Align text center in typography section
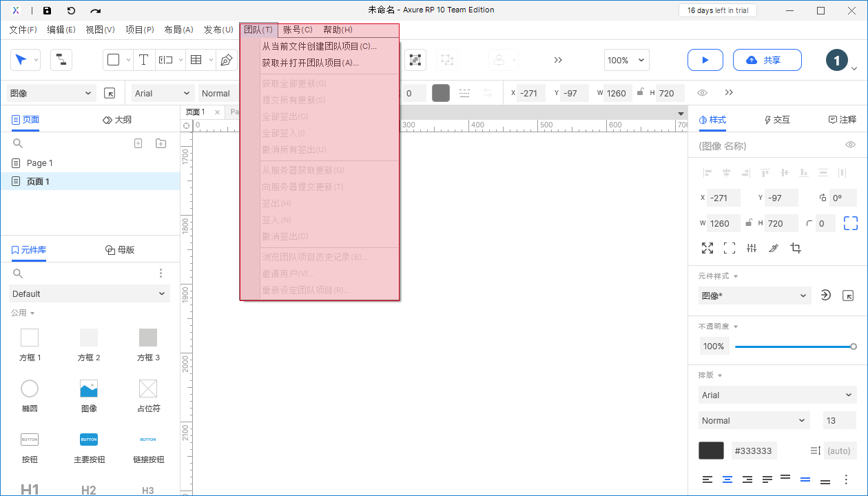This screenshot has width=868, height=496. click(x=727, y=479)
